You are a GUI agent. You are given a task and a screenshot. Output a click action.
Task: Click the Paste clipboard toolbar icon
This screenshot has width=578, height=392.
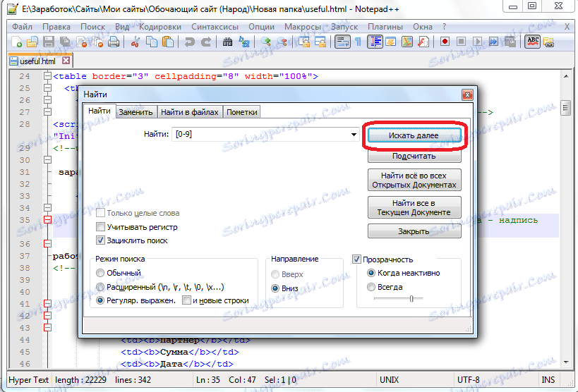pos(168,42)
